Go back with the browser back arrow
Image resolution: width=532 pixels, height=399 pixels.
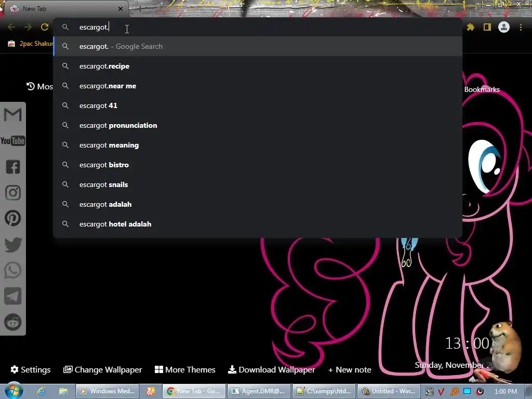(11, 27)
